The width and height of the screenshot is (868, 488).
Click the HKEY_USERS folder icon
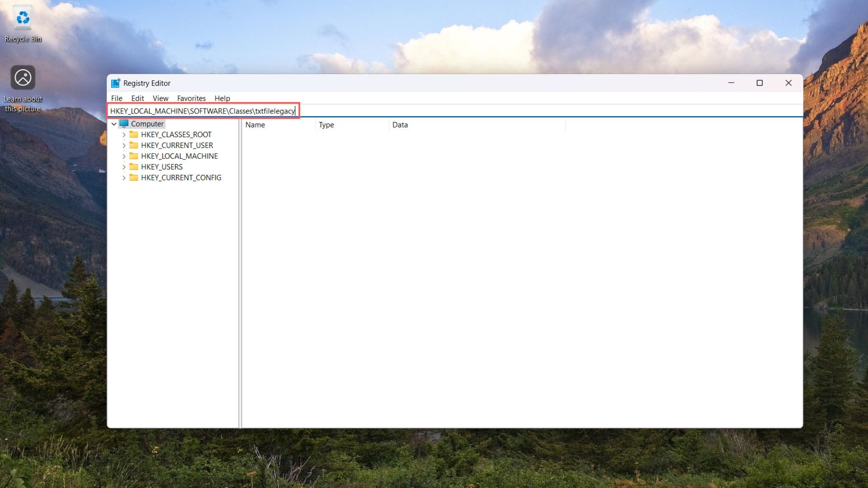point(134,167)
